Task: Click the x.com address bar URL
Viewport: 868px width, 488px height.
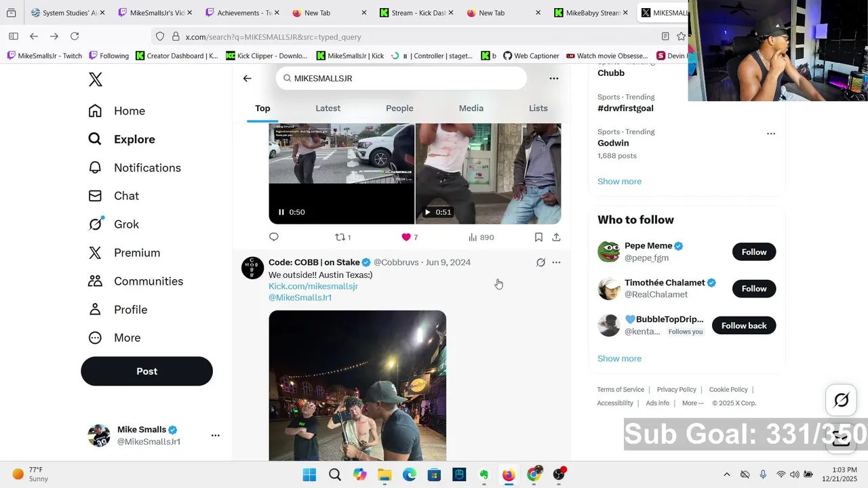Action: (x=273, y=37)
